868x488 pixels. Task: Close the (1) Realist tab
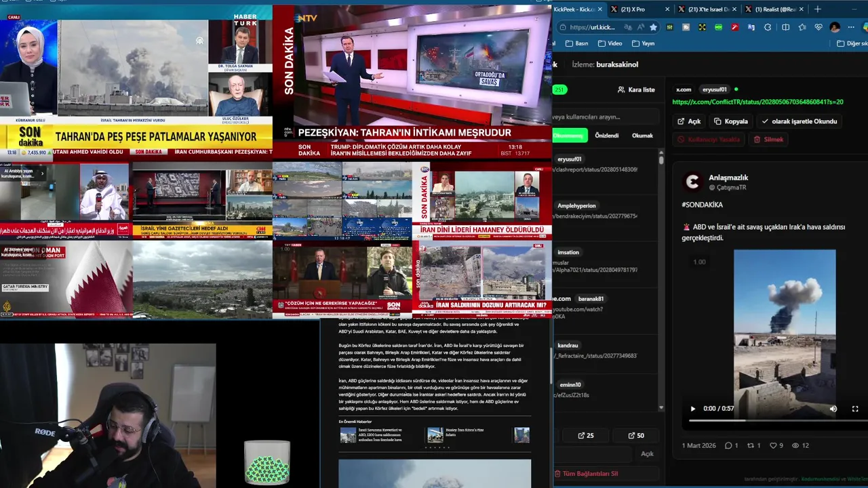(x=802, y=9)
